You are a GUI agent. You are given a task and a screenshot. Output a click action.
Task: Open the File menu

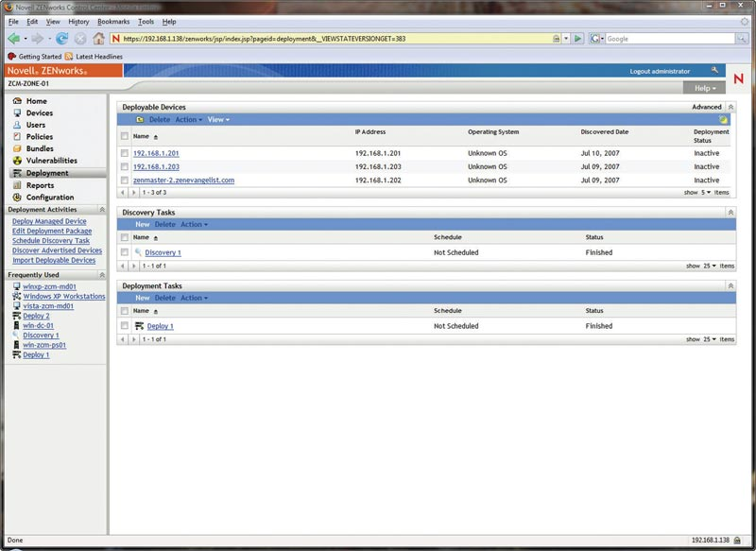[x=13, y=22]
